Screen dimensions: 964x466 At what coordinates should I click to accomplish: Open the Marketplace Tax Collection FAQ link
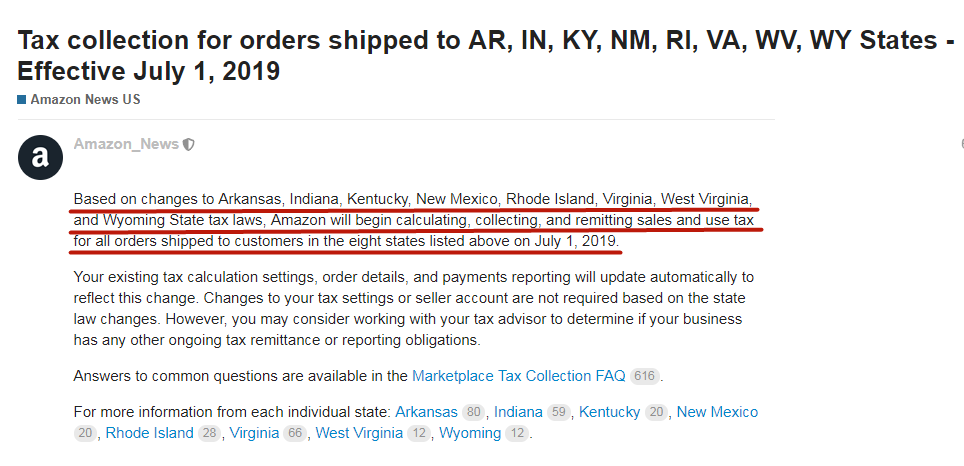[518, 376]
